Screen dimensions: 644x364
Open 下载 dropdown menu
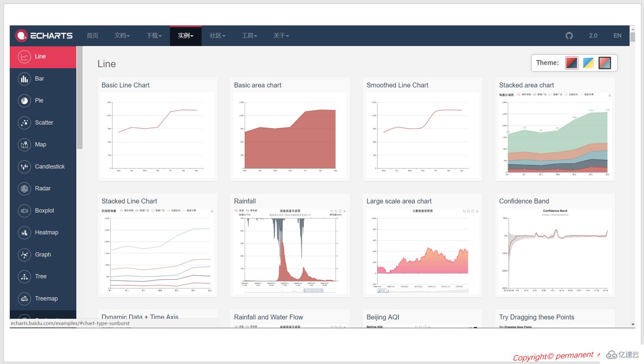coord(154,36)
